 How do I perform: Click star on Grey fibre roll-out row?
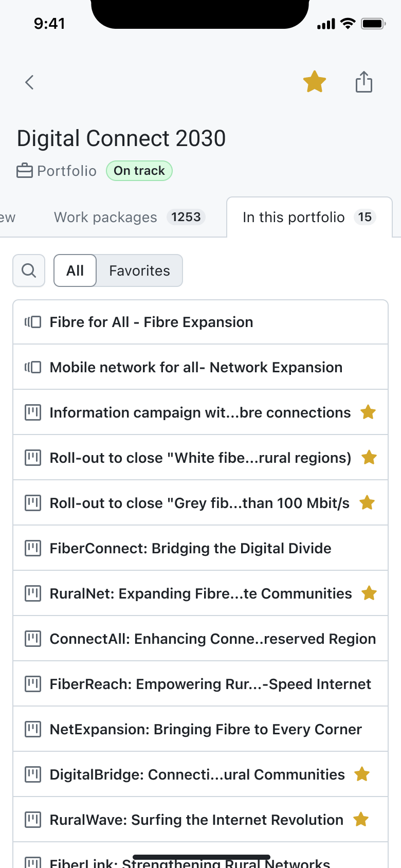[367, 503]
